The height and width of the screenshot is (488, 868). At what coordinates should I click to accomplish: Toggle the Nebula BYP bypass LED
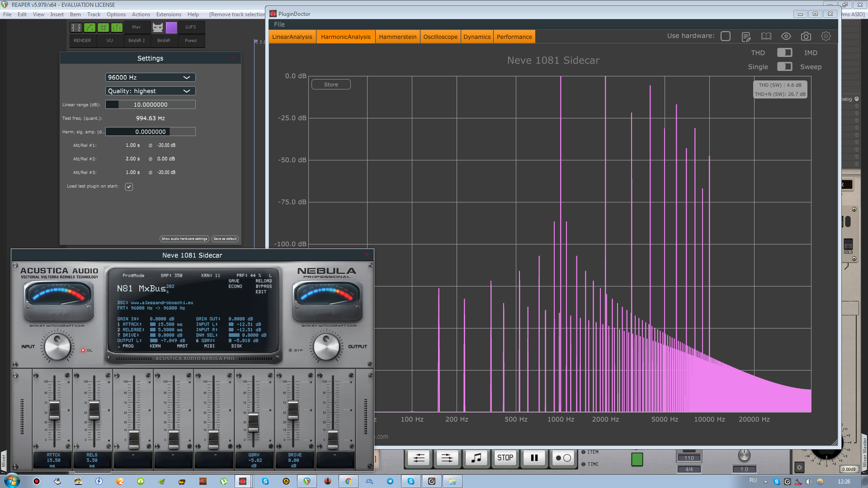(290, 350)
